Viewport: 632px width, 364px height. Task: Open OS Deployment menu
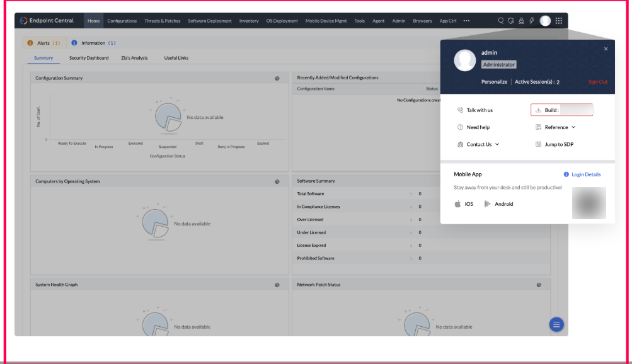pyautogui.click(x=282, y=21)
